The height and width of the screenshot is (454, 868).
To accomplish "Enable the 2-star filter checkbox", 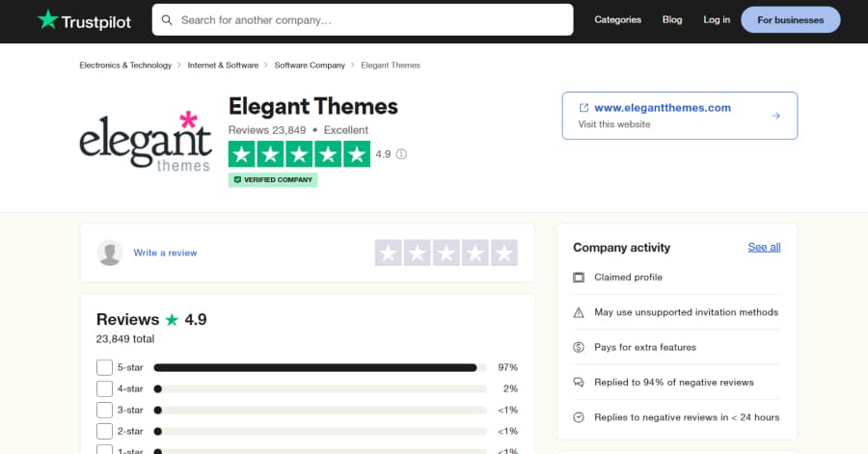I will 104,431.
